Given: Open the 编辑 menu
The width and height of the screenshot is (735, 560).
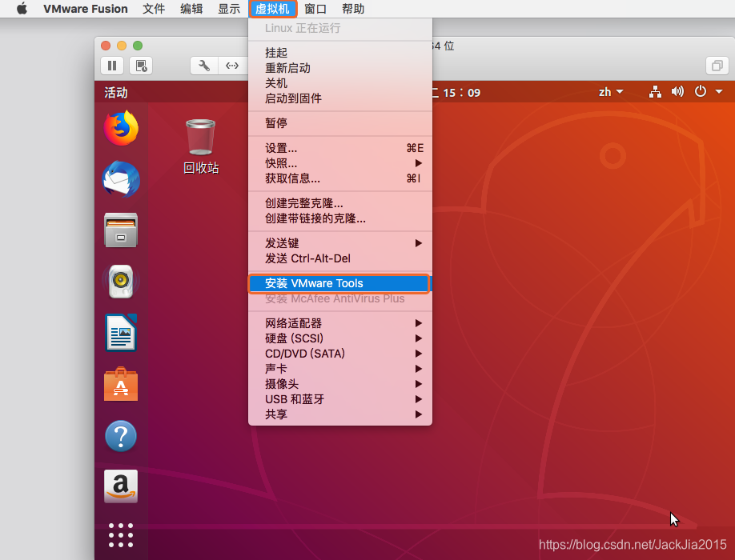Looking at the screenshot, I should coord(191,9).
